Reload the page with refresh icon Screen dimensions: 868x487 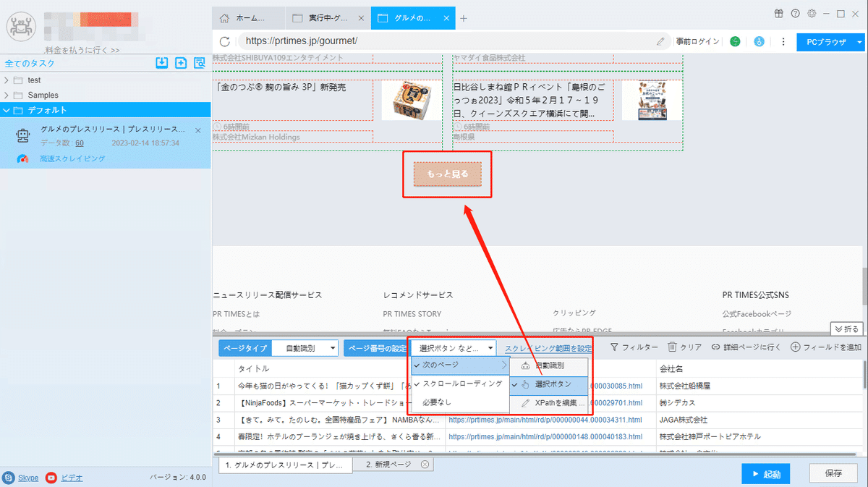224,42
